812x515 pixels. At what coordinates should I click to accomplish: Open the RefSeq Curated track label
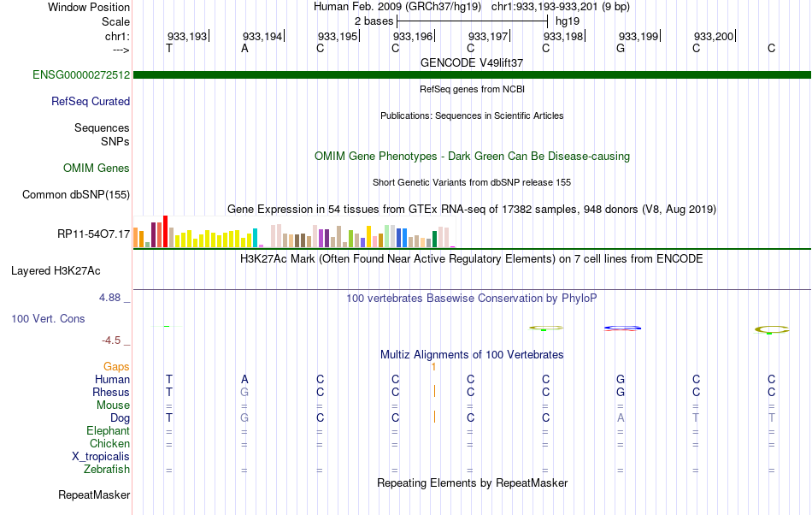pyautogui.click(x=91, y=101)
